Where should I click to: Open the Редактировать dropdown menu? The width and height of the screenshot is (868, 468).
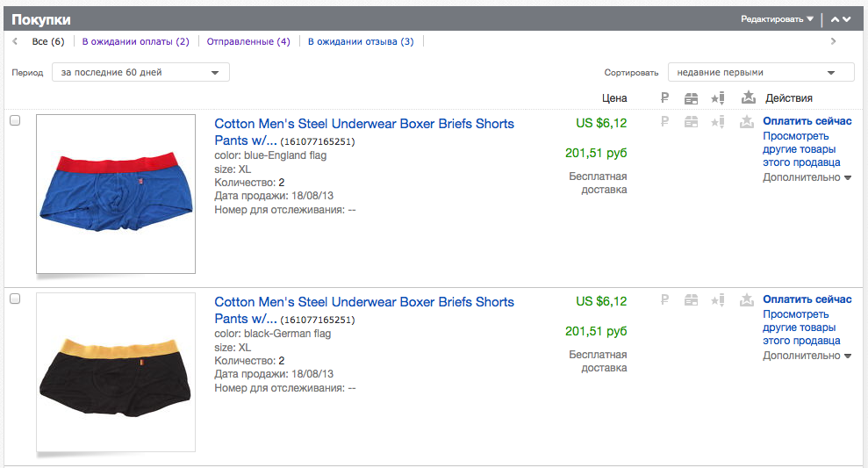click(x=778, y=18)
